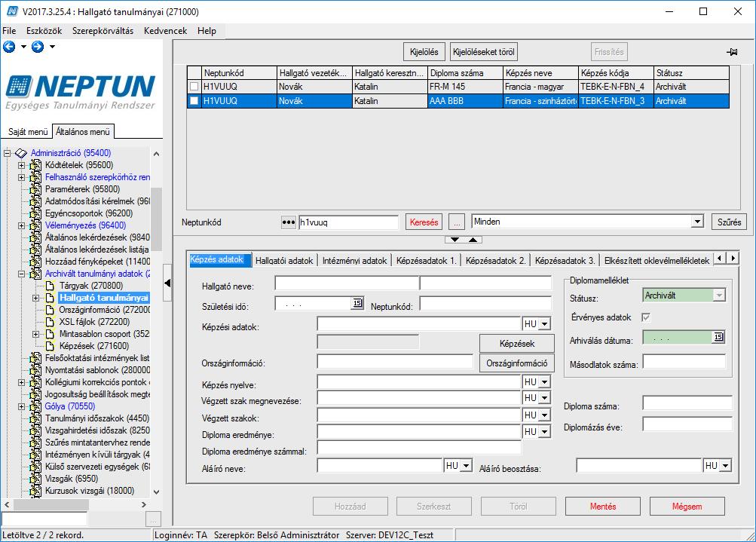Image resolution: width=756 pixels, height=542 pixels.
Task: Switch to the Hallgatói adatok tab
Action: pos(284,260)
